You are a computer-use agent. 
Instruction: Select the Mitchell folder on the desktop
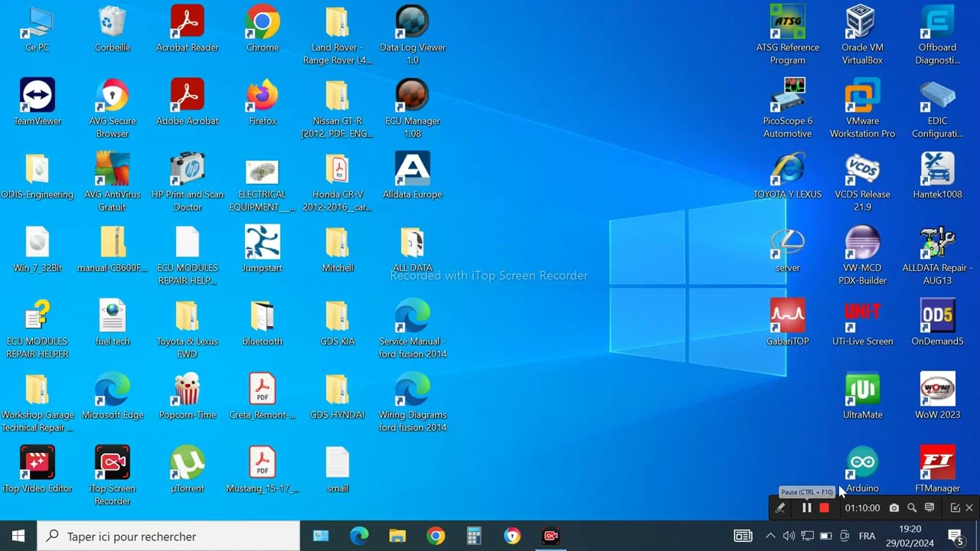338,249
